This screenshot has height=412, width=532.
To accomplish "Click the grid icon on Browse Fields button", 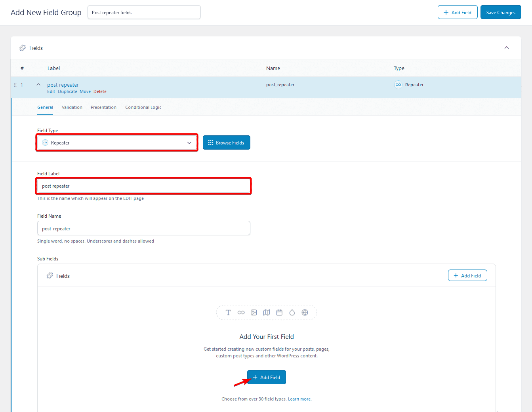I will pos(210,142).
